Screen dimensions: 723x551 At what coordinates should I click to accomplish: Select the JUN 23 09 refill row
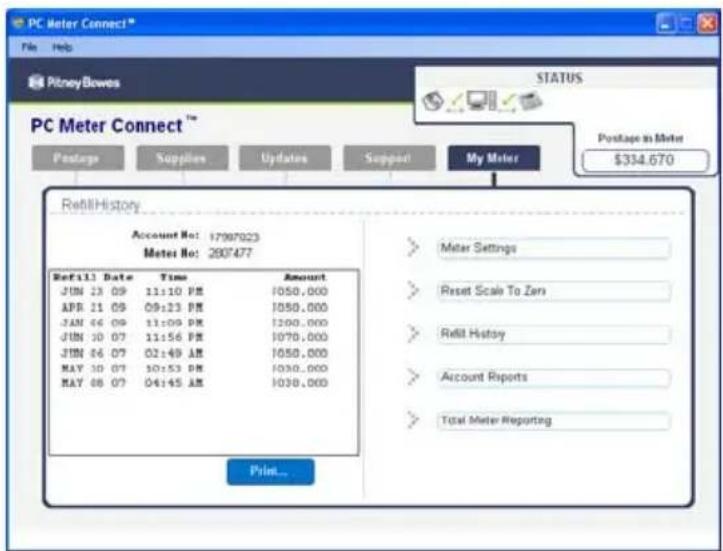coord(194,291)
